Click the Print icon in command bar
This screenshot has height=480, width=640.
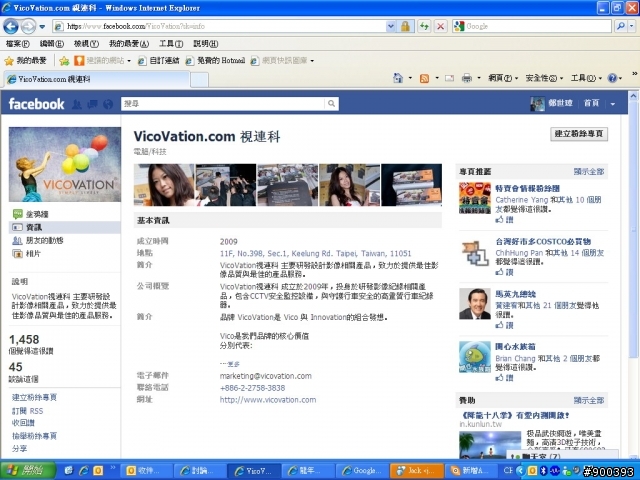(x=467, y=78)
